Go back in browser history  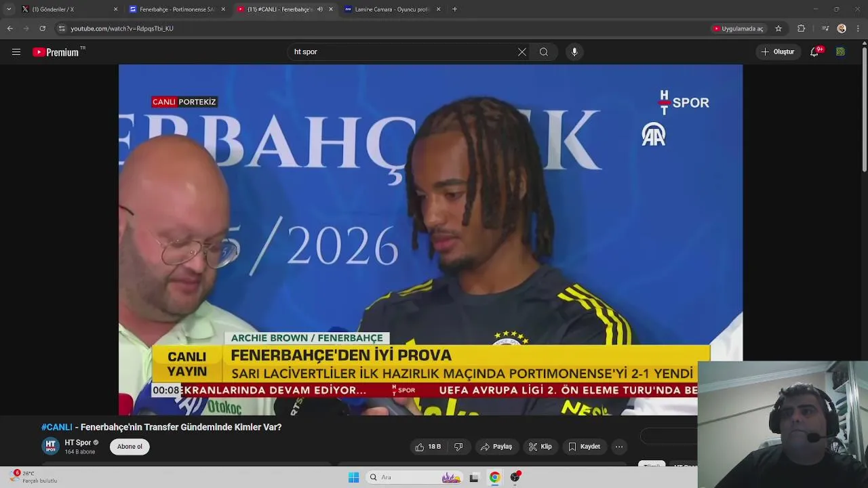click(9, 28)
